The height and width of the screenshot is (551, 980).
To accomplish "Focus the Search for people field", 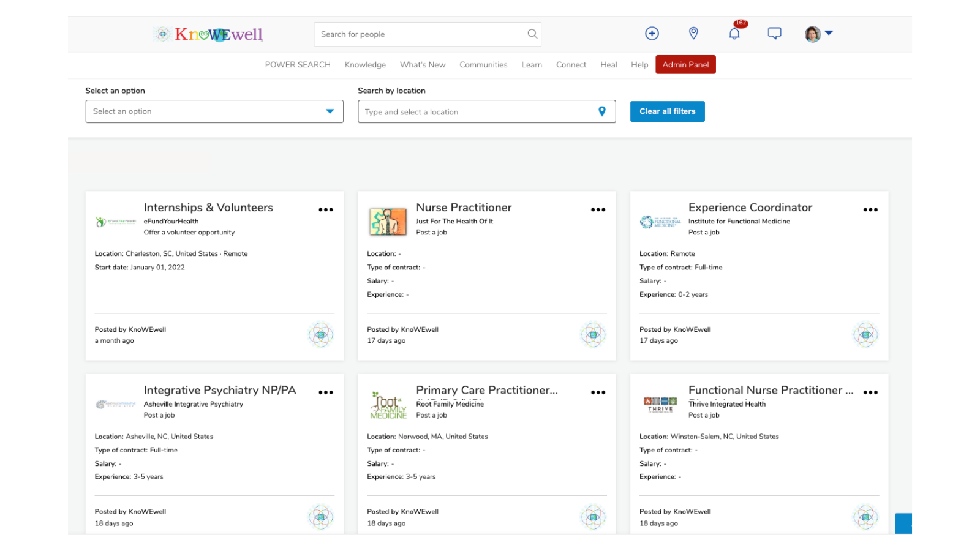I will pyautogui.click(x=428, y=34).
